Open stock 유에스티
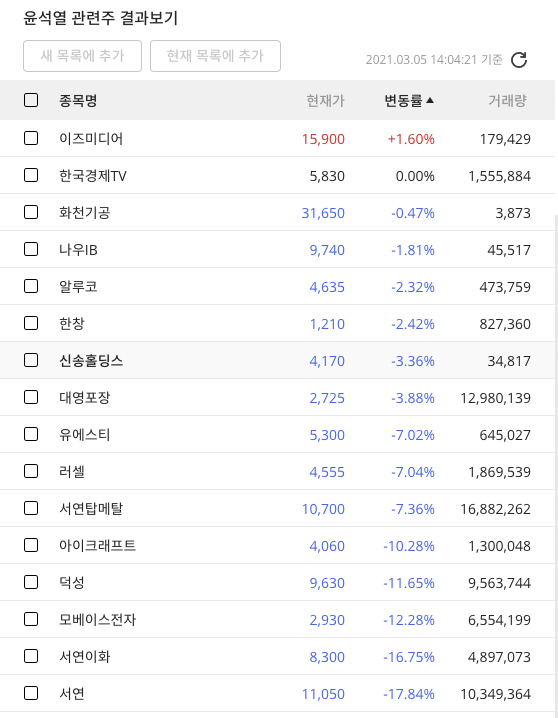Viewport: 558px width, 718px height. coord(84,435)
